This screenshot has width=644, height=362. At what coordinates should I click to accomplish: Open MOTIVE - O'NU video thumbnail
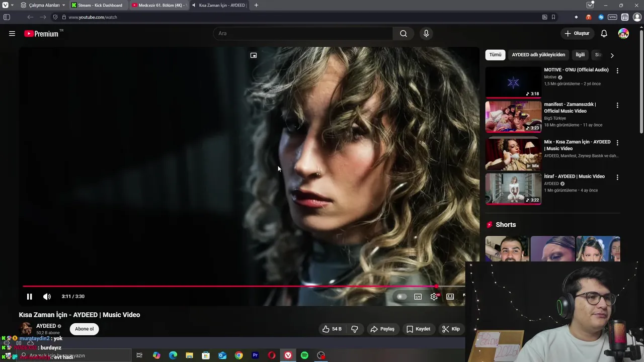[513, 82]
